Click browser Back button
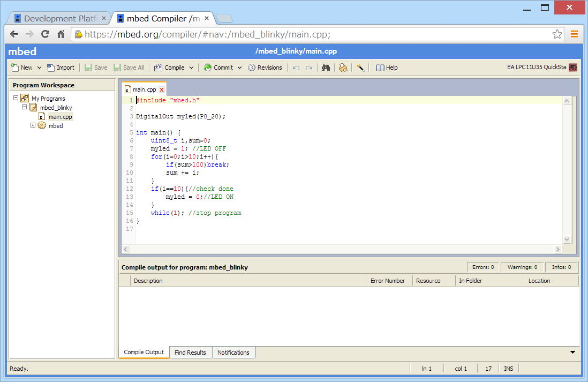Screen dimensions: 588x382 click(x=14, y=34)
